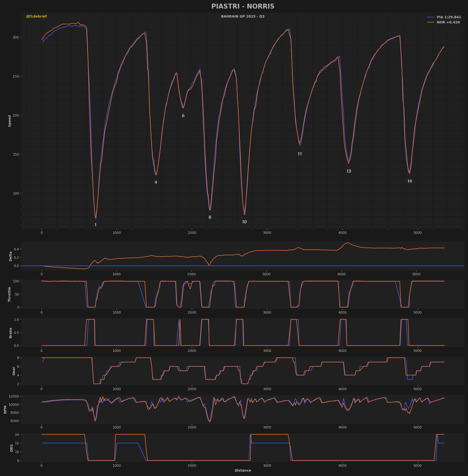This screenshot has width=468, height=476.
Task: Click the Delta panel axis label
Action: click(x=10, y=256)
